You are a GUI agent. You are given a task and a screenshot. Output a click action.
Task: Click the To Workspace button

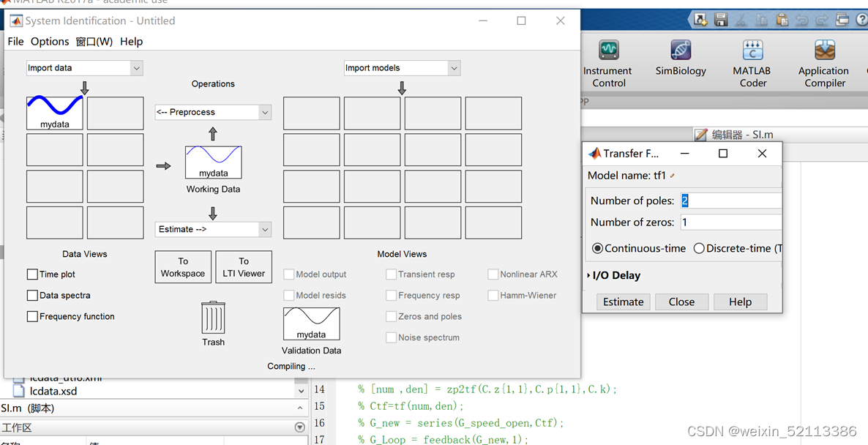pos(183,267)
